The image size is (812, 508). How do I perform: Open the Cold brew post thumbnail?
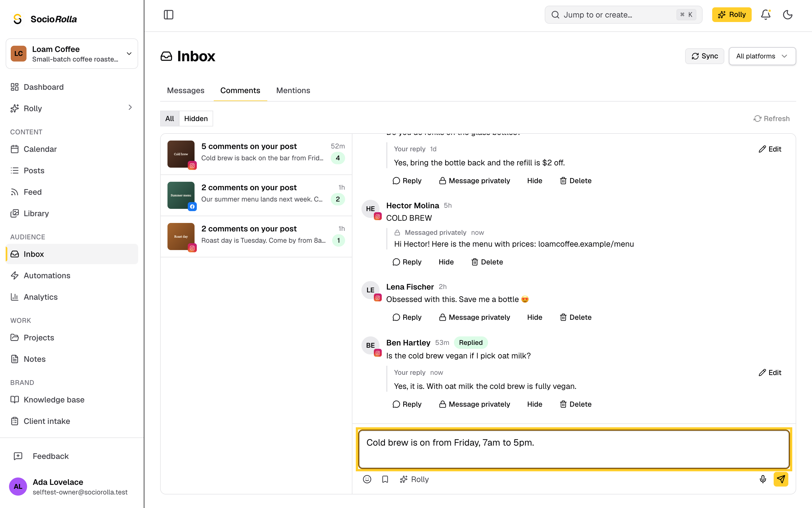pos(181,154)
